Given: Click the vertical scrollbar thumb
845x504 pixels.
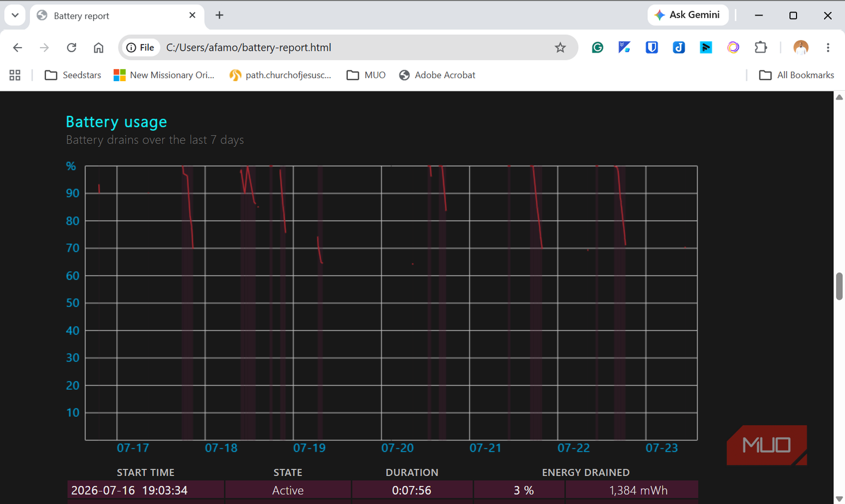Looking at the screenshot, I should [839, 286].
